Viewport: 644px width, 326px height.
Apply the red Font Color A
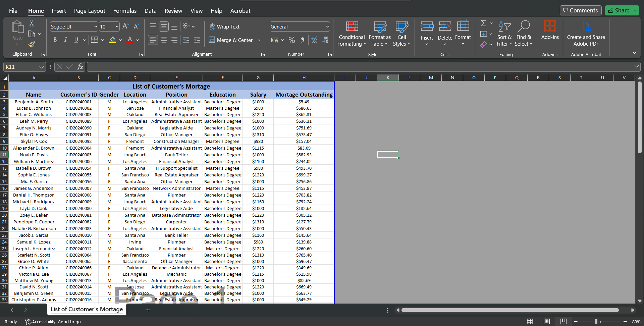coord(130,40)
